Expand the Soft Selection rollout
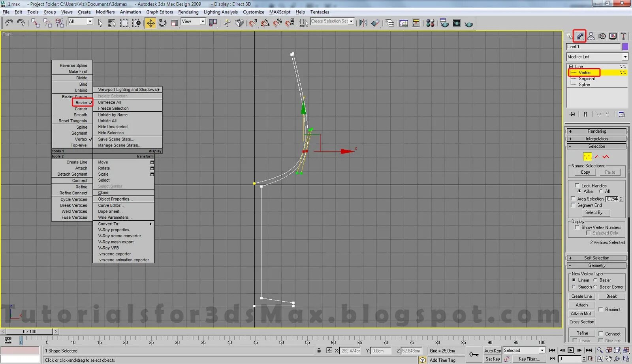Viewport: 632px width, 364px height. 596,258
